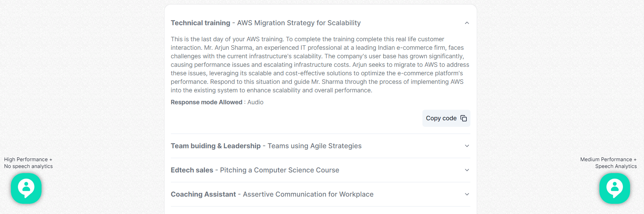Expand Team buiding & Leadership chevron
644x214 pixels.
[x=467, y=146]
